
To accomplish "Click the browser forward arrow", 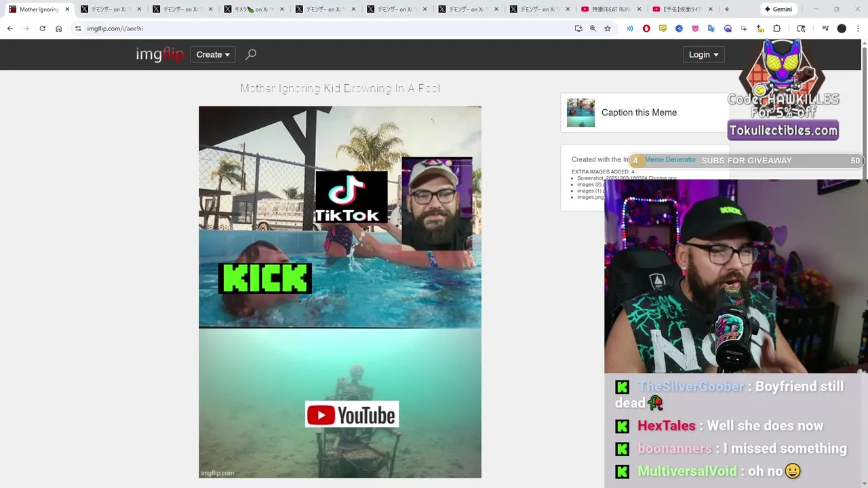I will [26, 28].
